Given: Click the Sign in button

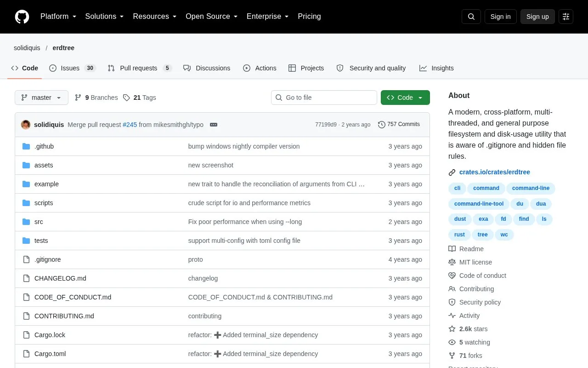Looking at the screenshot, I should click(x=500, y=17).
